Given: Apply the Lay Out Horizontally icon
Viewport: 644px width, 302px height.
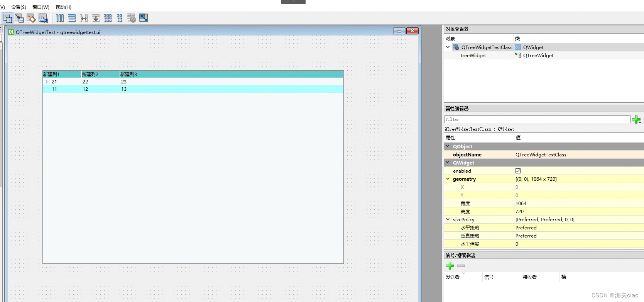Looking at the screenshot, I should point(60,18).
